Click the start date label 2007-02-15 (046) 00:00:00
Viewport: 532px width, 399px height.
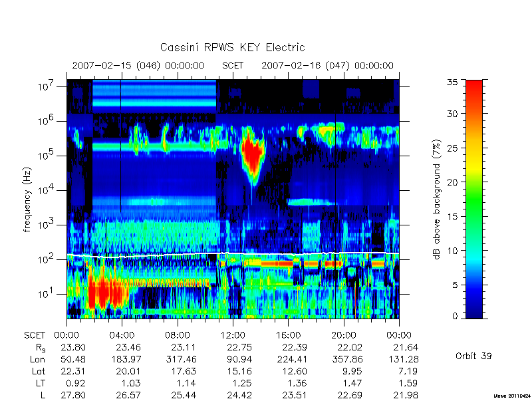tap(138, 65)
